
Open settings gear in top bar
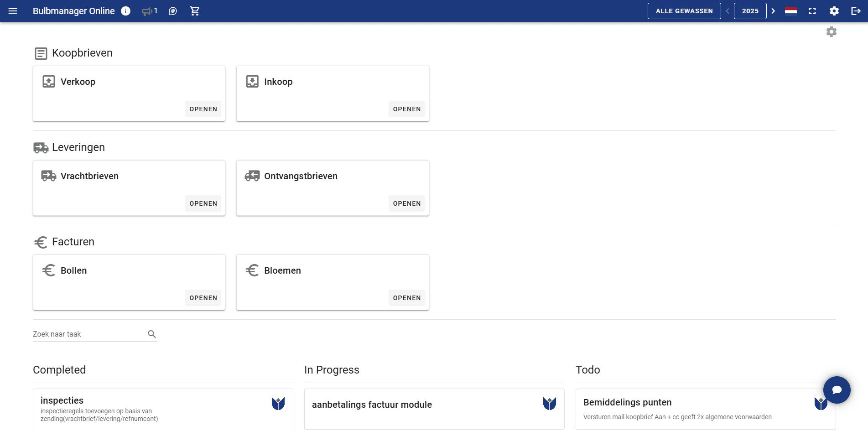coord(834,11)
